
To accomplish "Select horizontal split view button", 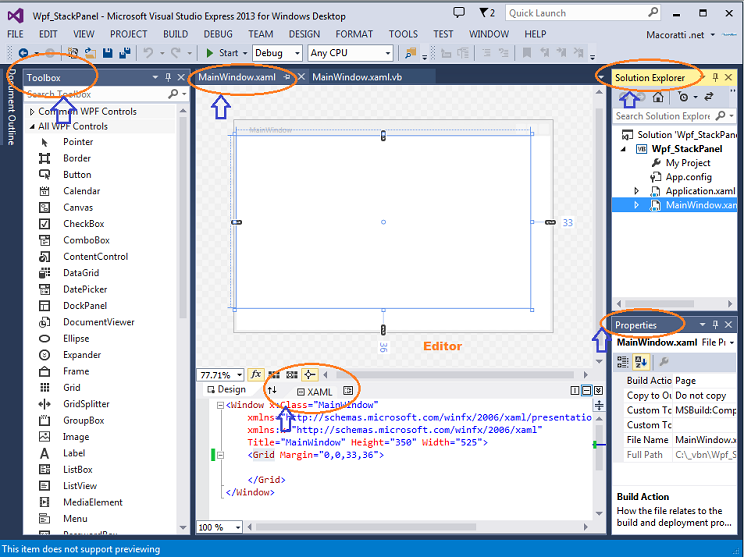I will pyautogui.click(x=587, y=390).
